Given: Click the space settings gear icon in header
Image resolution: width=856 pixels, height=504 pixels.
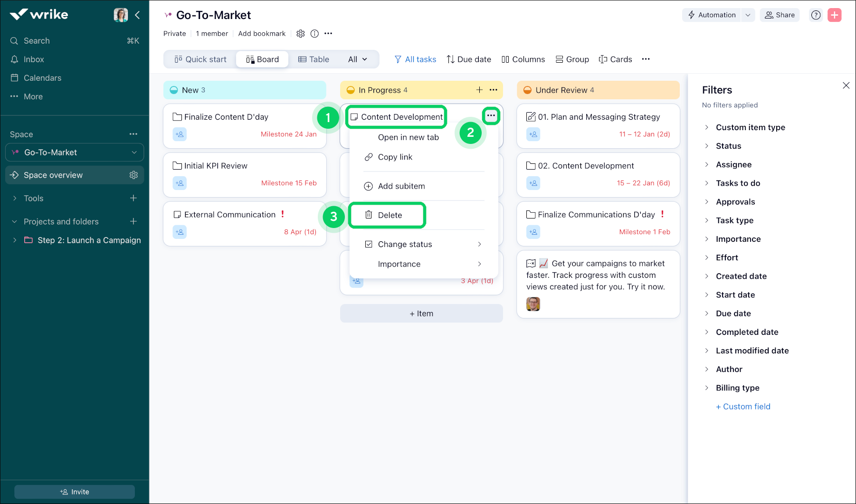Looking at the screenshot, I should click(x=300, y=34).
